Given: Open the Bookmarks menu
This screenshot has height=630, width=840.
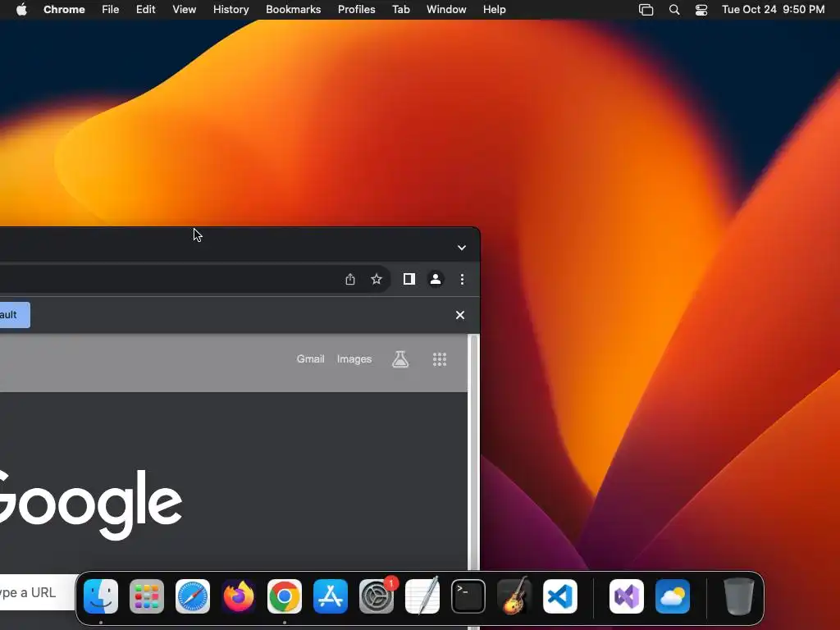Looking at the screenshot, I should tap(294, 10).
